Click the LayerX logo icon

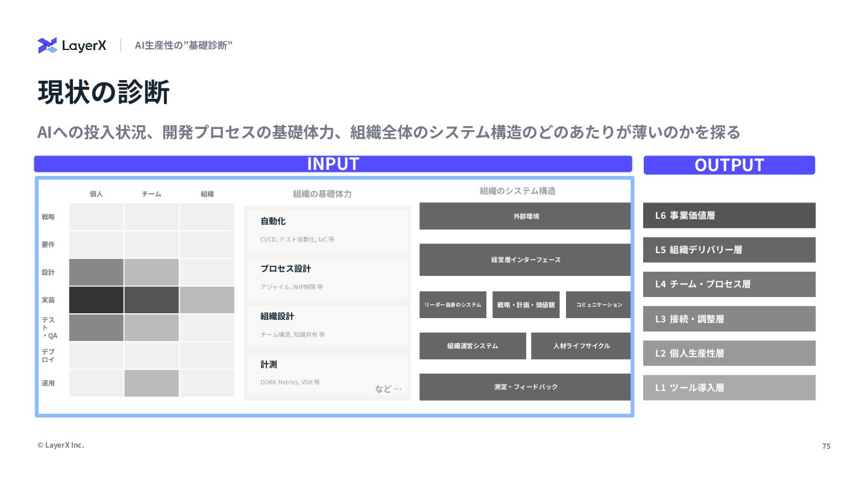point(47,45)
